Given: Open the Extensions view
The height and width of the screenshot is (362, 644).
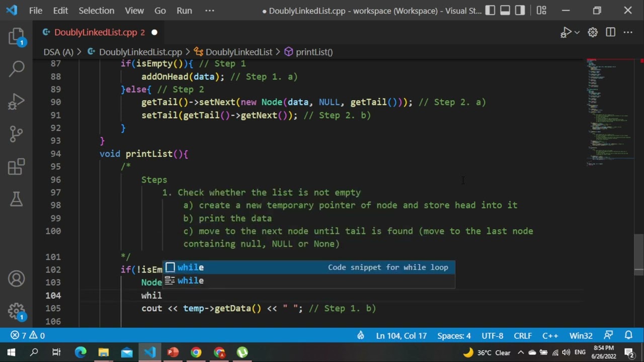Looking at the screenshot, I should point(17,166).
